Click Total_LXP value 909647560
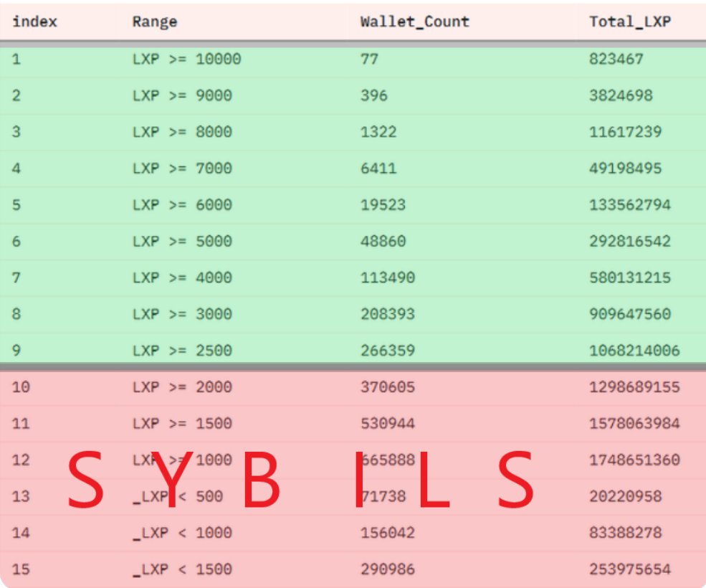The height and width of the screenshot is (588, 706). click(x=630, y=313)
